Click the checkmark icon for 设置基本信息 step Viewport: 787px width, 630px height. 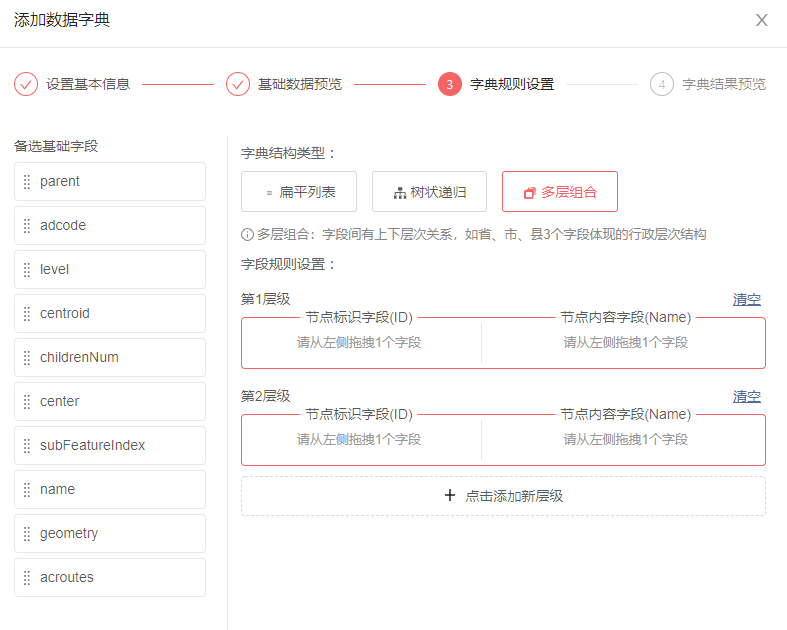tap(26, 84)
